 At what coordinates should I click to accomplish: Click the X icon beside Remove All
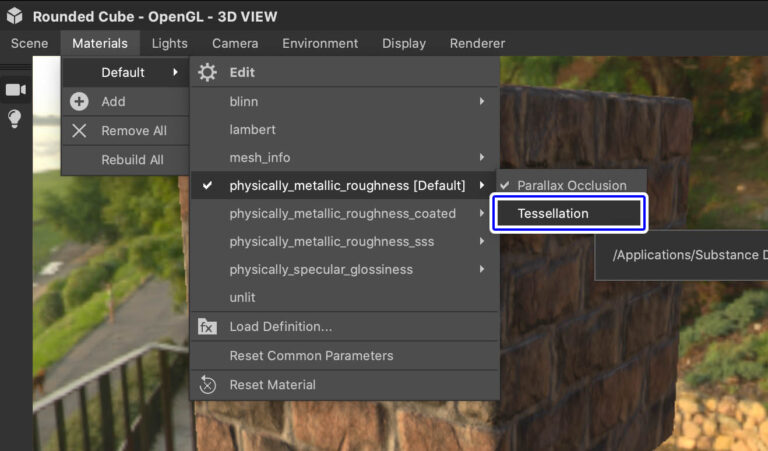[80, 131]
